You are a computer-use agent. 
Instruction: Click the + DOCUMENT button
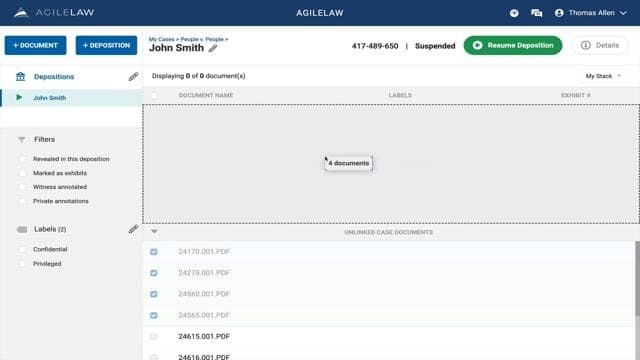click(36, 45)
